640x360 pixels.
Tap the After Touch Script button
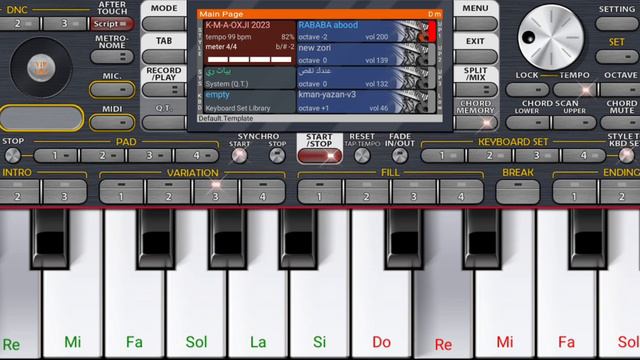click(x=112, y=24)
